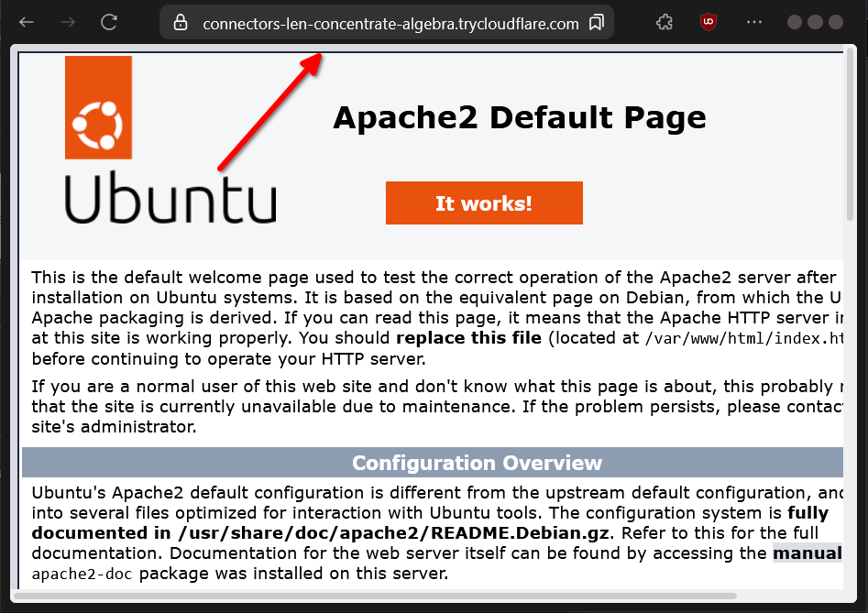Click the first gray window control circle
Viewport: 868px width, 613px height.
coord(795,22)
